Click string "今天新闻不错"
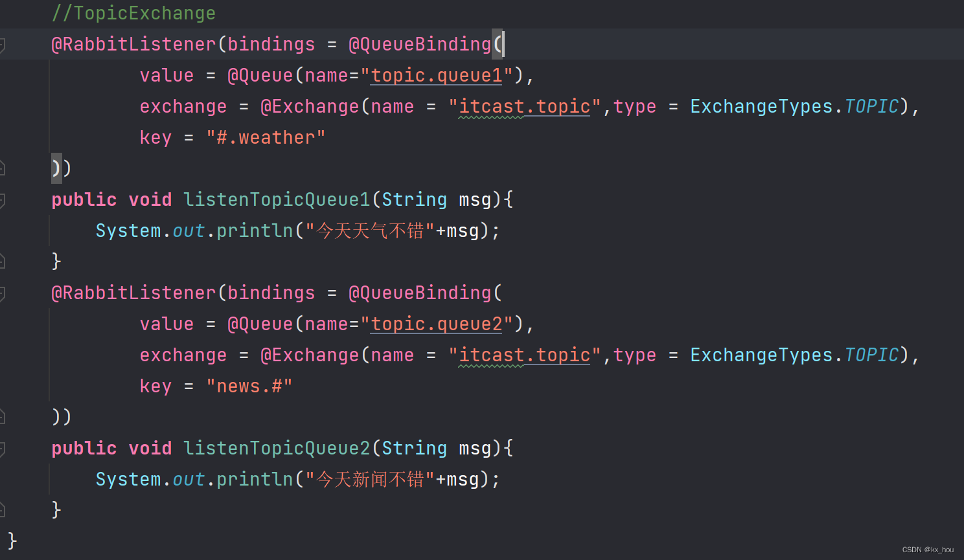964x560 pixels. coord(370,479)
